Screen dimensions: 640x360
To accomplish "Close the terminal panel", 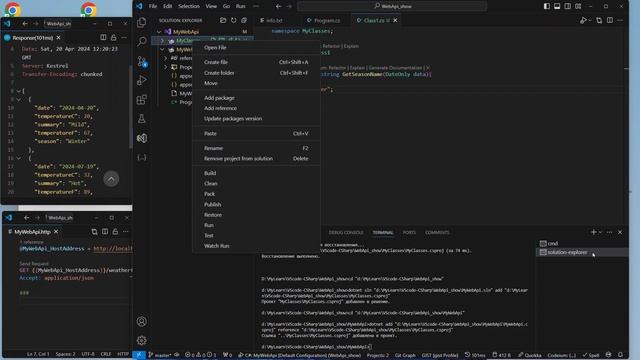I will [620, 232].
